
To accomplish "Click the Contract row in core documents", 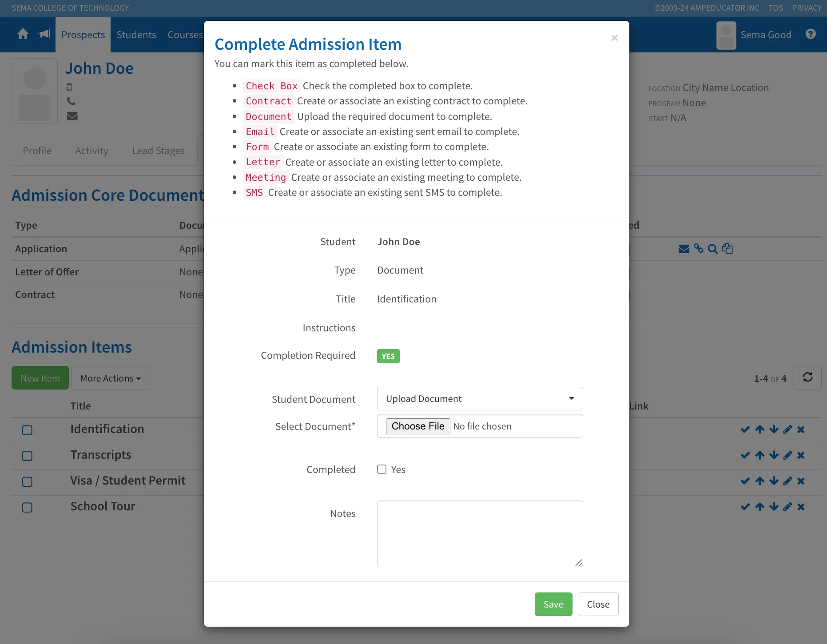I will point(35,294).
